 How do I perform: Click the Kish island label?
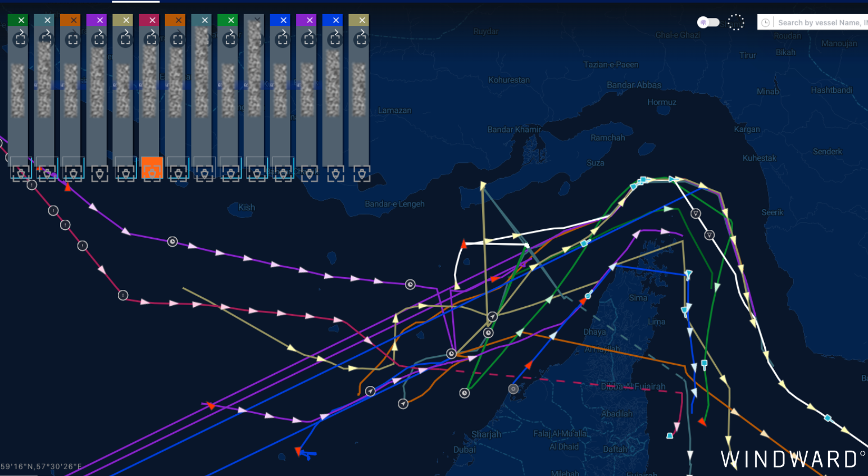click(246, 207)
